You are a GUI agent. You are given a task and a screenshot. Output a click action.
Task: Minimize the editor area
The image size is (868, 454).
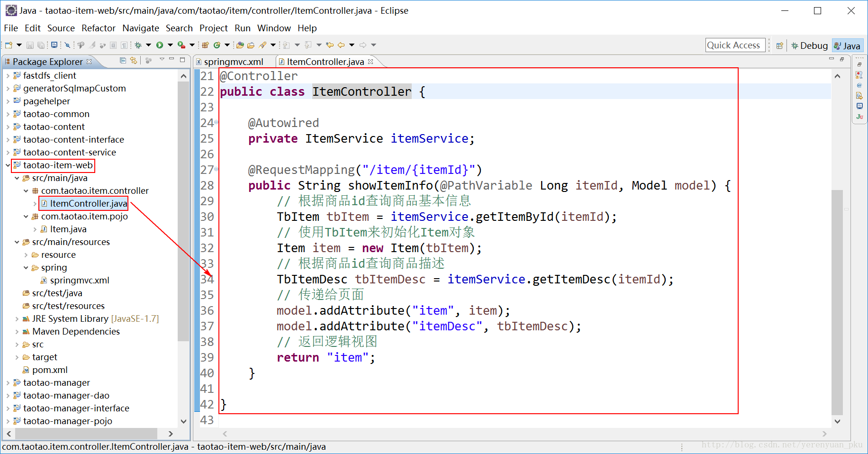(x=832, y=59)
